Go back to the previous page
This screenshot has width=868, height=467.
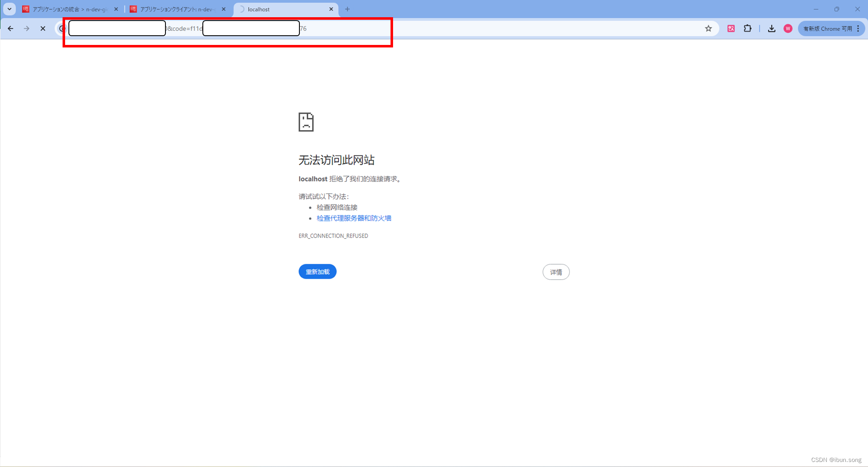tap(10, 29)
